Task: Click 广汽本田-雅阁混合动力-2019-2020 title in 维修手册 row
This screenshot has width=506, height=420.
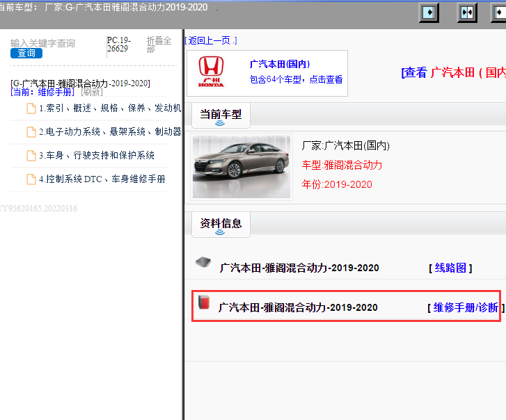Action: tap(298, 307)
